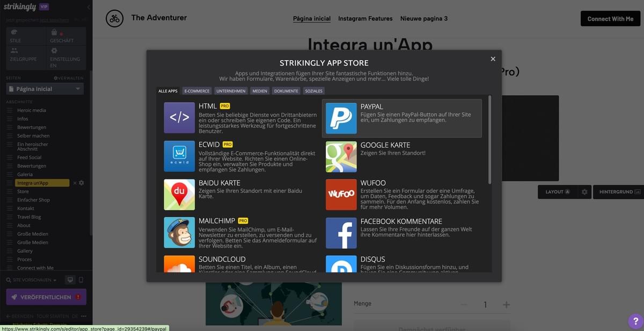644x331 pixels.
Task: Show the Soziales apps category
Action: [314, 91]
